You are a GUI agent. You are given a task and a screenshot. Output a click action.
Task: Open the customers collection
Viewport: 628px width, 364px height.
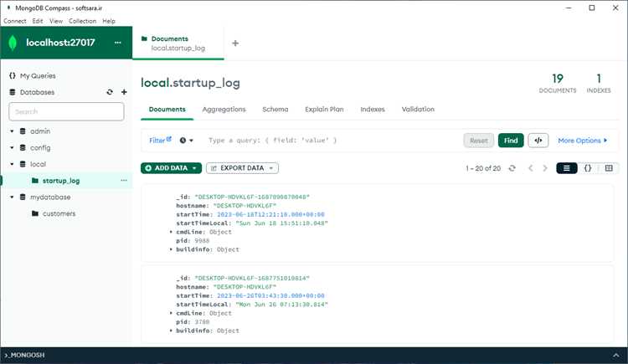(x=59, y=213)
